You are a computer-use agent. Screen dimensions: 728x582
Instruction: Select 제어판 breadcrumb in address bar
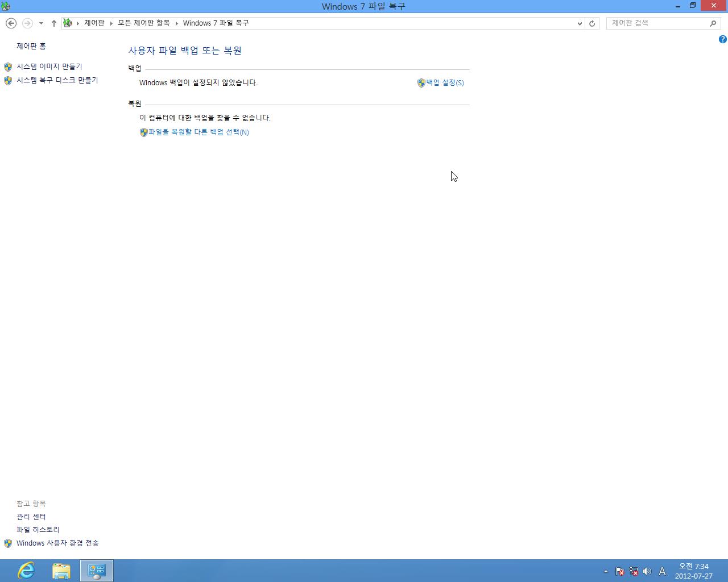(94, 23)
